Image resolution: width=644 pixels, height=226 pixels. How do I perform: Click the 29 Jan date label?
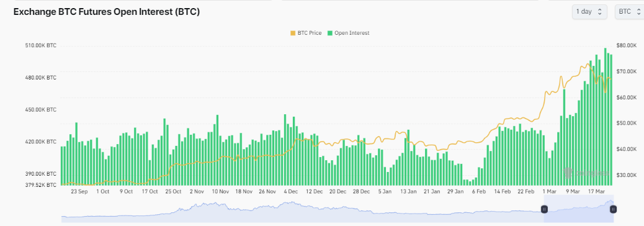(455, 191)
